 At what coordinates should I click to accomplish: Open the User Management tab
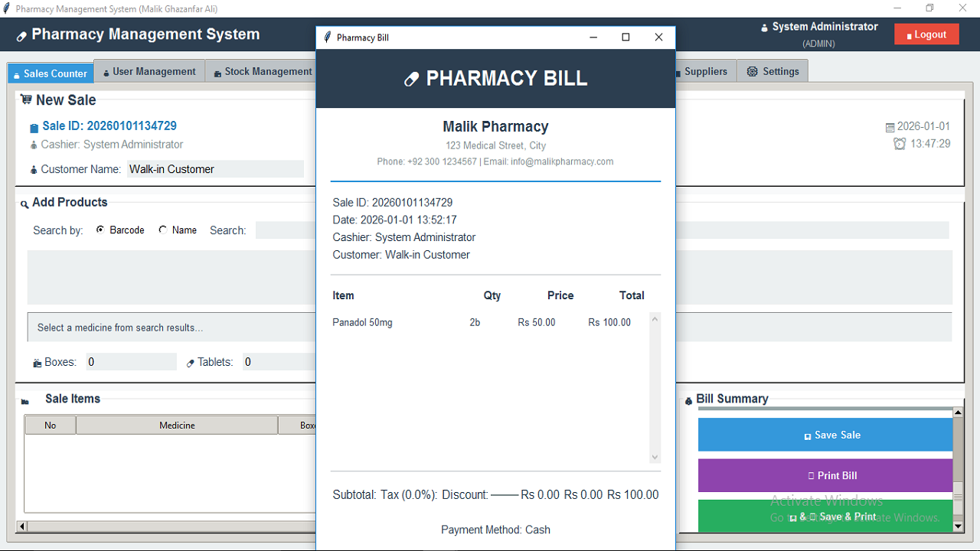click(x=149, y=71)
